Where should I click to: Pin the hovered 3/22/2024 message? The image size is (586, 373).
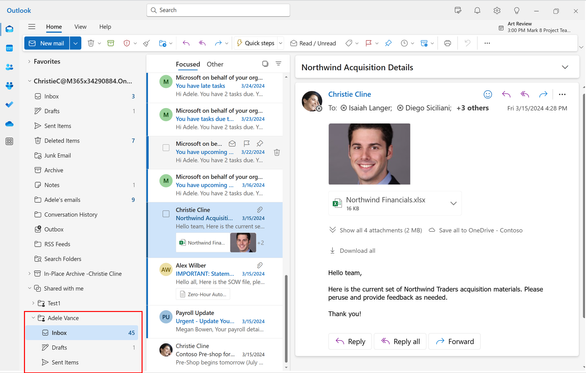coord(260,144)
